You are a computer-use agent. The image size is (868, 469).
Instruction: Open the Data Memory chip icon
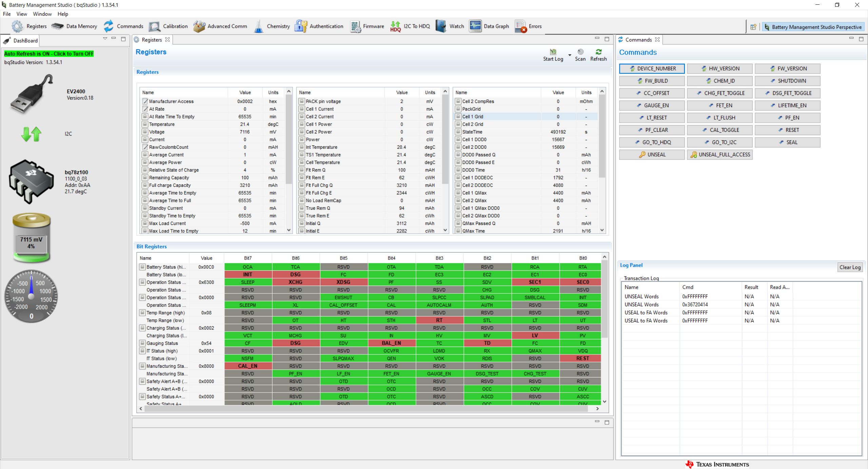(57, 26)
